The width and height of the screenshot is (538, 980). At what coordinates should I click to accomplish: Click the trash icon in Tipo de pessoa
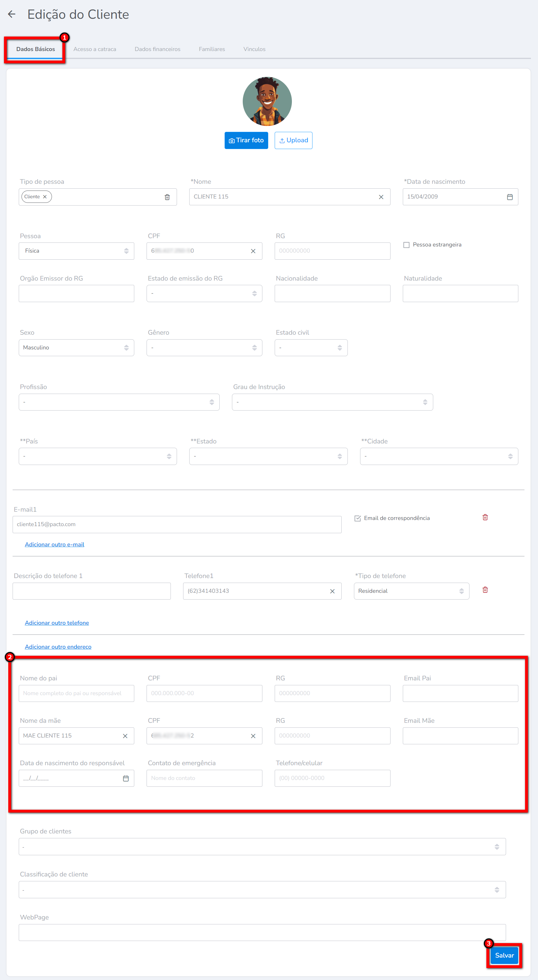point(167,197)
